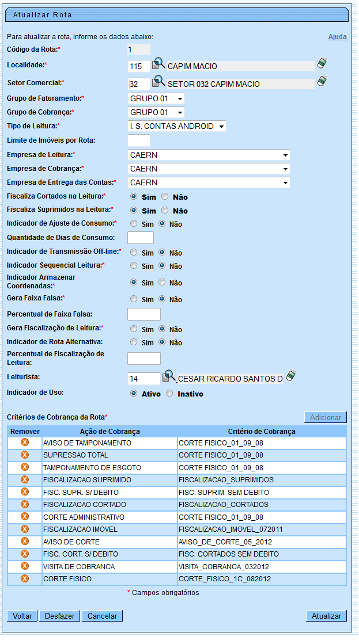Viewport: 359px width, 644px height.
Task: Remove the AVISO DE TAMPONAMENTO row
Action: [25, 443]
